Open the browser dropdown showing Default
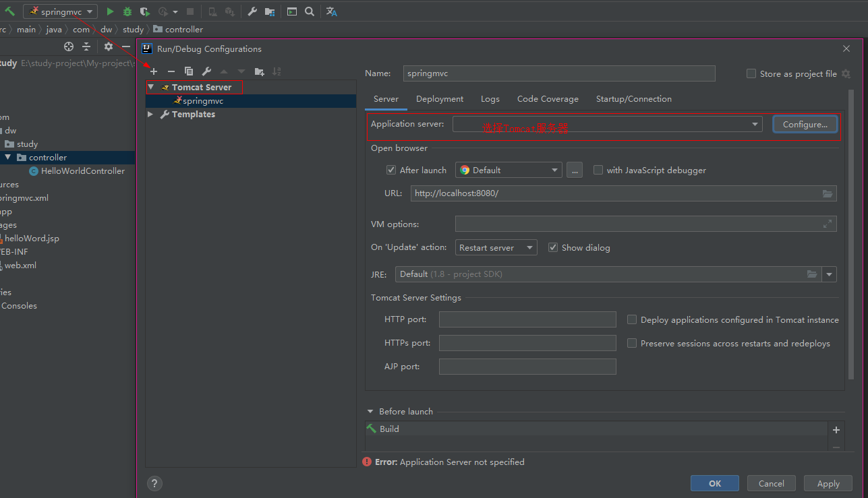The image size is (868, 498). [509, 170]
